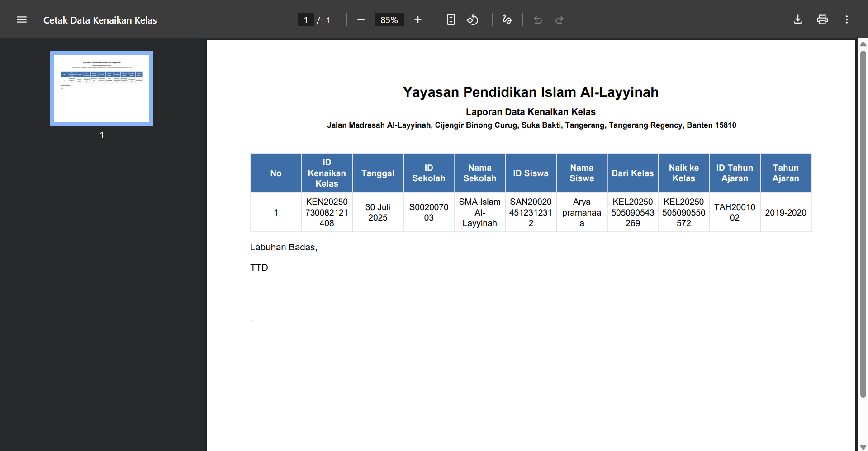The image size is (868, 451).
Task: Download the PDF file
Action: point(798,20)
